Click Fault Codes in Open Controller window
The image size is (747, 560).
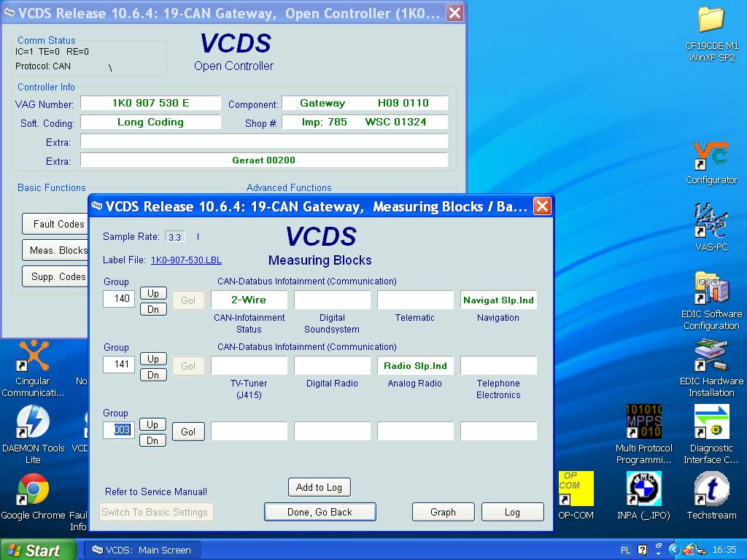(x=55, y=224)
